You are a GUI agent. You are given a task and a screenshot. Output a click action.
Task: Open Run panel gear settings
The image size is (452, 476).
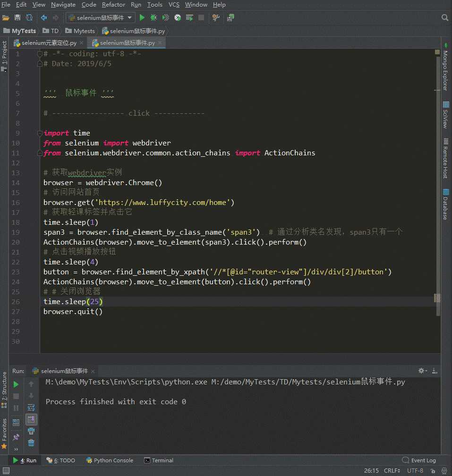(422, 371)
